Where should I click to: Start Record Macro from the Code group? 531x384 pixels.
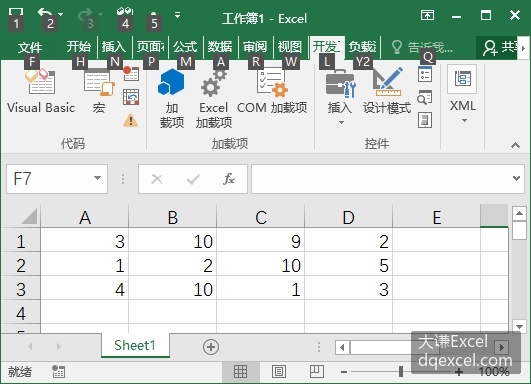click(x=131, y=73)
